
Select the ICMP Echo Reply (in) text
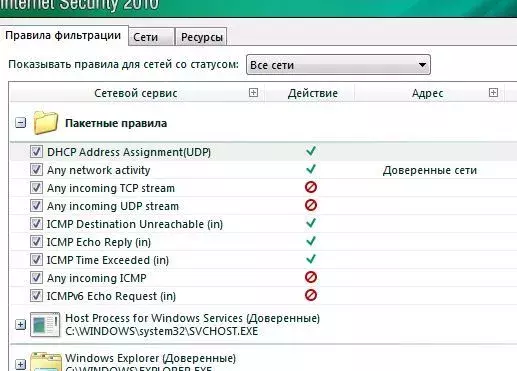99,242
